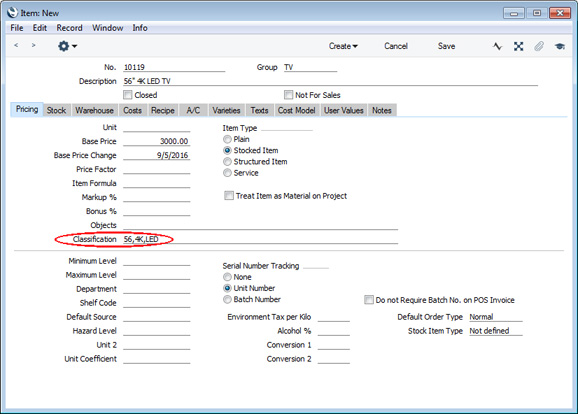Open the gear operations menu
578x414 pixels.
point(67,46)
